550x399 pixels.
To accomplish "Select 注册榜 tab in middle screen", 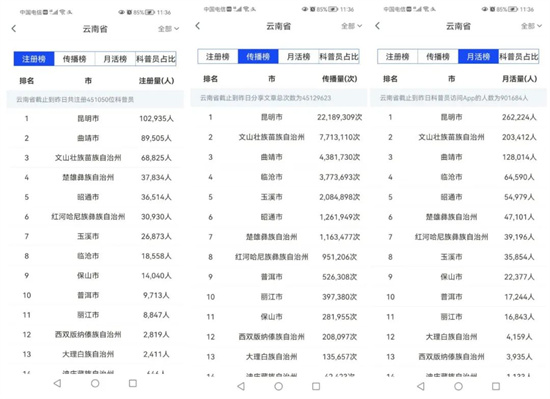I will pos(218,56).
